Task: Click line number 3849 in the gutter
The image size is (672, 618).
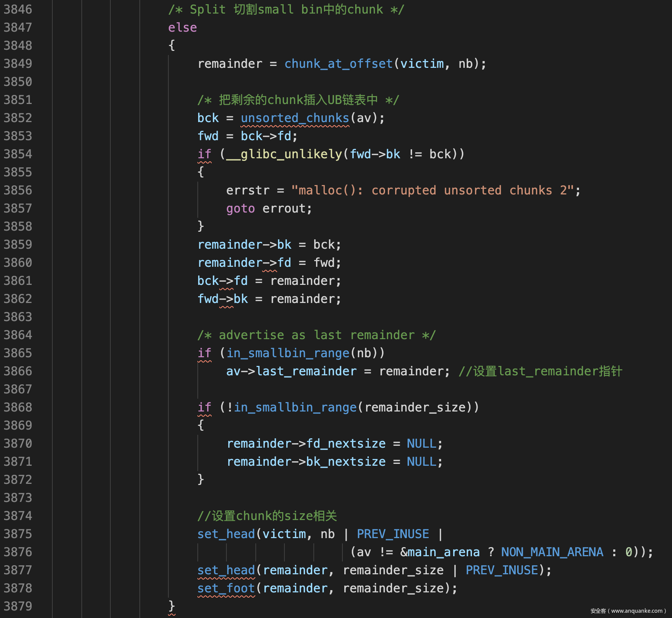Action: [x=18, y=64]
